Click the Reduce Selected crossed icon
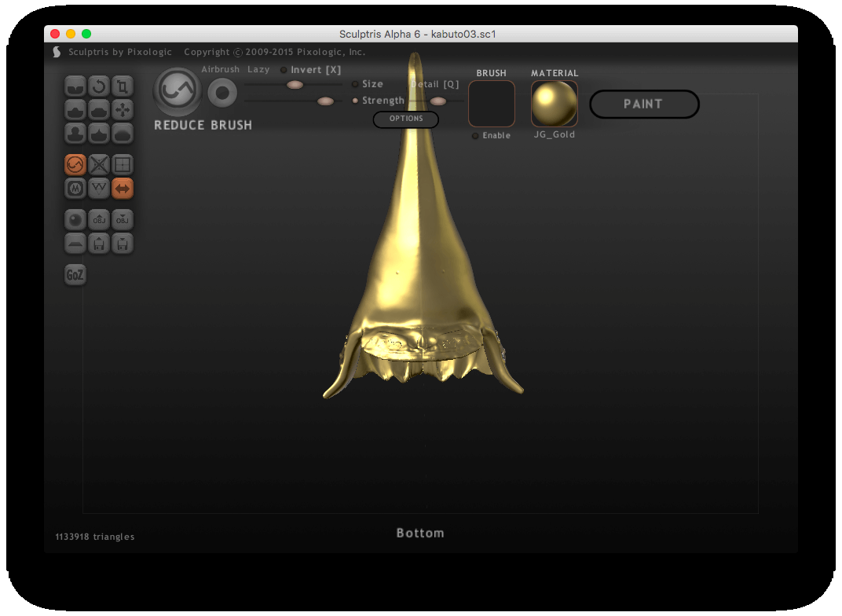This screenshot has width=842, height=616. tap(99, 164)
